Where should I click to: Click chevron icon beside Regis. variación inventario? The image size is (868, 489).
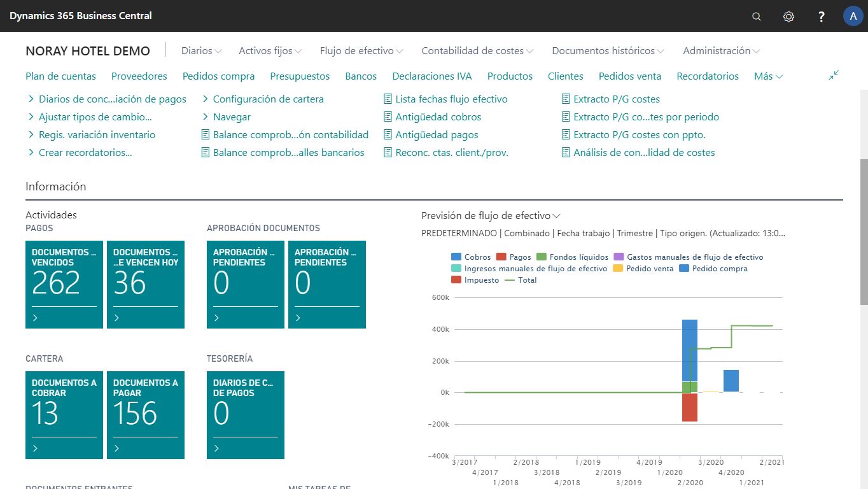31,134
